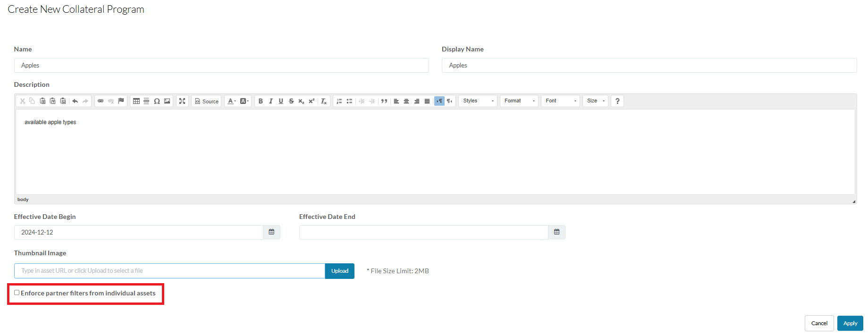Center align the text

[406, 101]
